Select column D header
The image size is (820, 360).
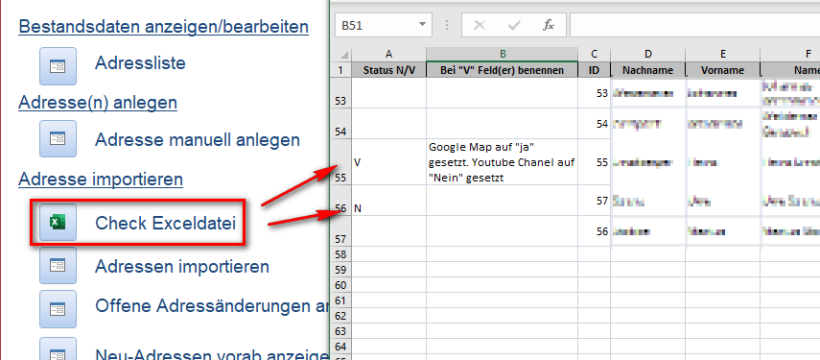coord(648,54)
